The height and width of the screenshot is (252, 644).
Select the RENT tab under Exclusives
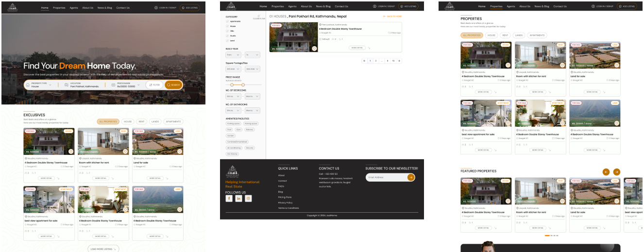[x=141, y=121]
